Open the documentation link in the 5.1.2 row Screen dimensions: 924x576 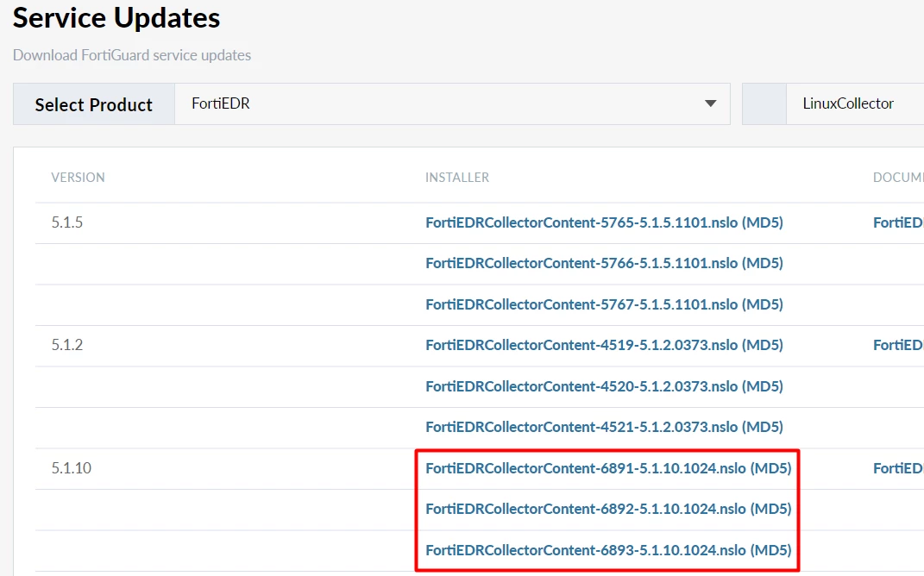pyautogui.click(x=898, y=345)
